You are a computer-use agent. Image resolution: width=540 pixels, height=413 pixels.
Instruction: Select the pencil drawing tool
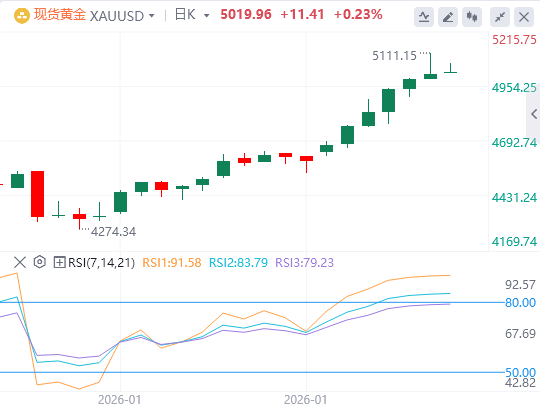448,17
